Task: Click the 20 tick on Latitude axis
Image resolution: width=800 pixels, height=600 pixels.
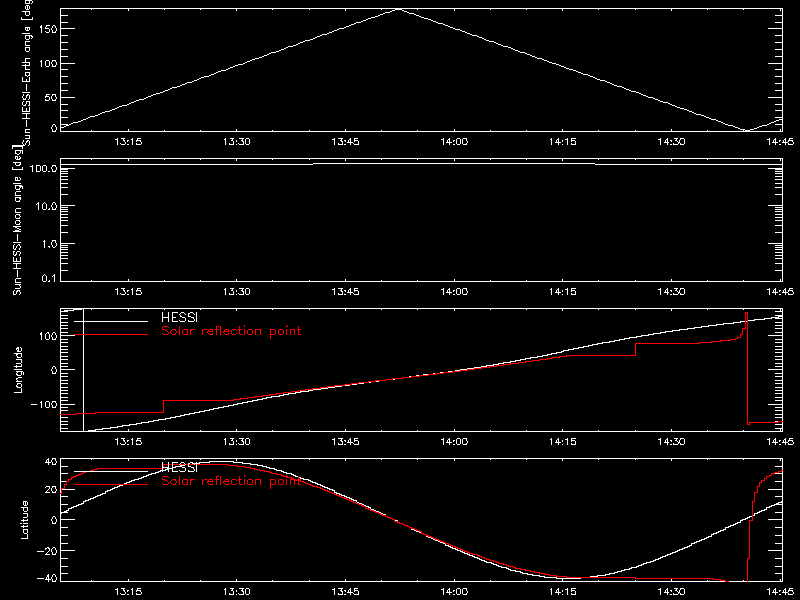Action: [x=51, y=490]
